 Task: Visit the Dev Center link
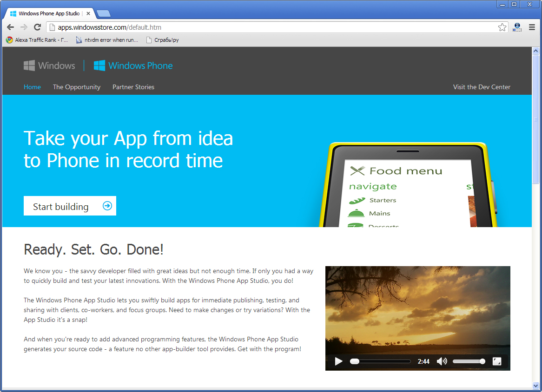tap(482, 87)
